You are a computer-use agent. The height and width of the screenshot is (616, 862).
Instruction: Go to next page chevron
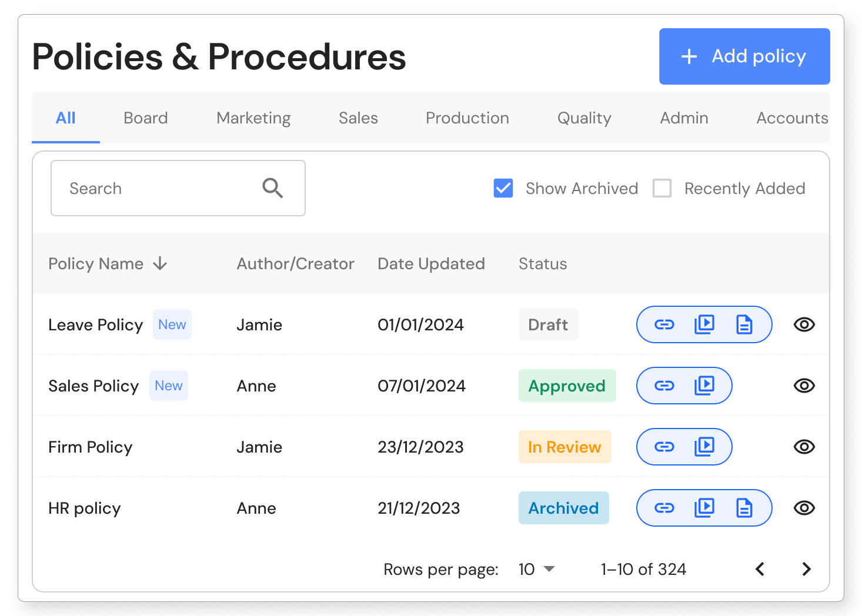[806, 569]
